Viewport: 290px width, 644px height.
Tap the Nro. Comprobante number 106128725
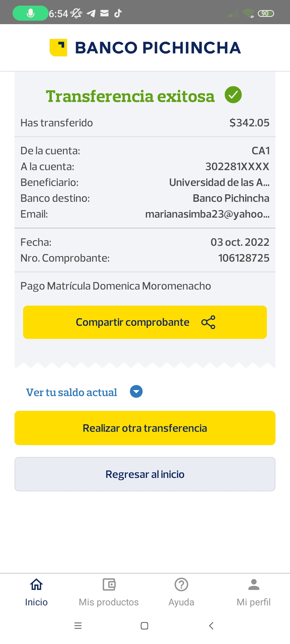[x=244, y=258]
